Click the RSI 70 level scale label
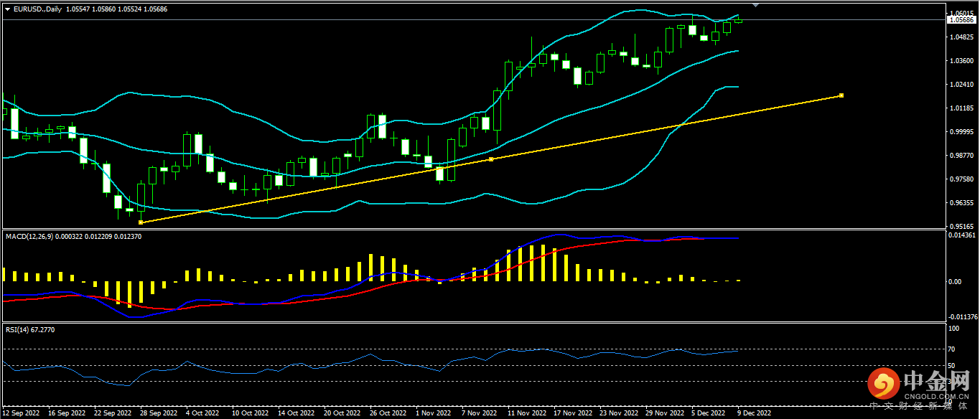 click(952, 349)
